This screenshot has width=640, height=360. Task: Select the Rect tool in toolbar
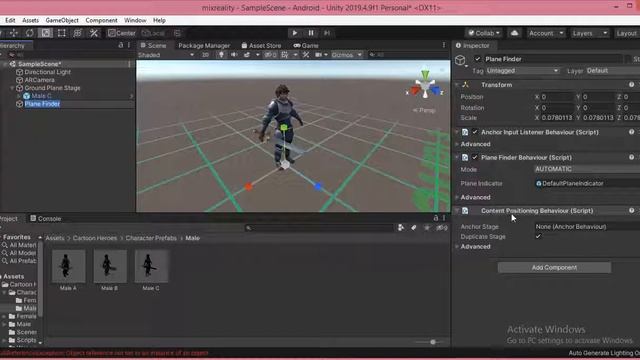tap(62, 33)
